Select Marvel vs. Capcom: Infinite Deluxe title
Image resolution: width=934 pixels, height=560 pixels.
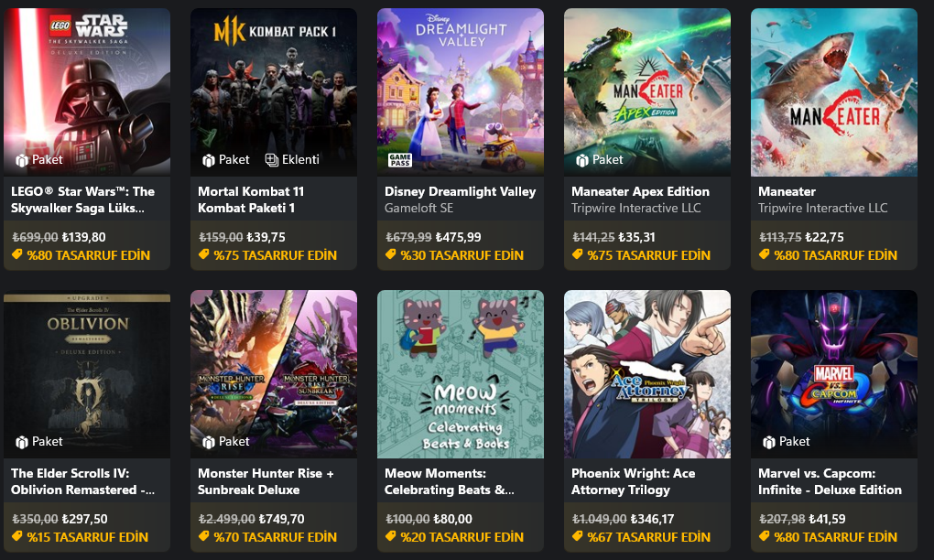tap(830, 481)
